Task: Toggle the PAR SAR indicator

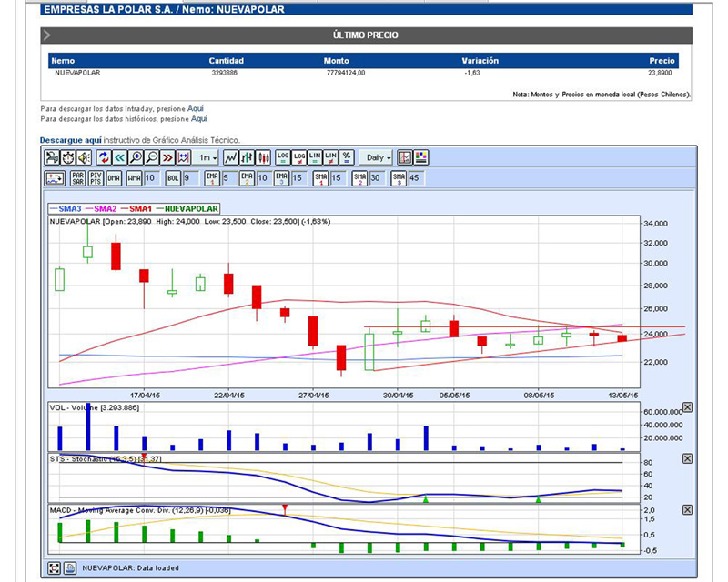Action: [78, 178]
